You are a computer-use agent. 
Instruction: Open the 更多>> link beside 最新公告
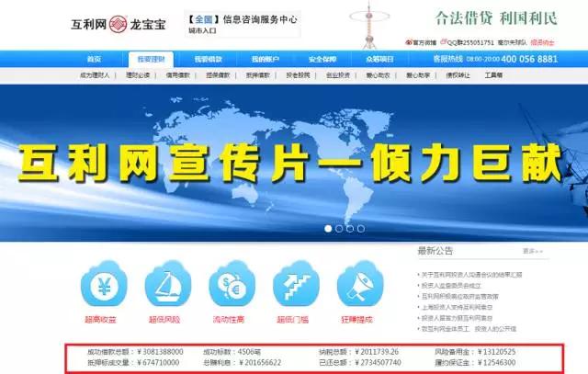click(533, 251)
